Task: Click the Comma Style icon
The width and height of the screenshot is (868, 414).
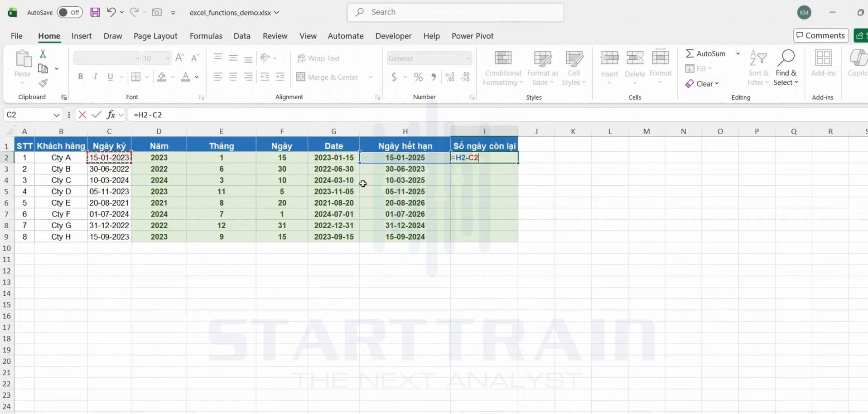Action: (434, 77)
